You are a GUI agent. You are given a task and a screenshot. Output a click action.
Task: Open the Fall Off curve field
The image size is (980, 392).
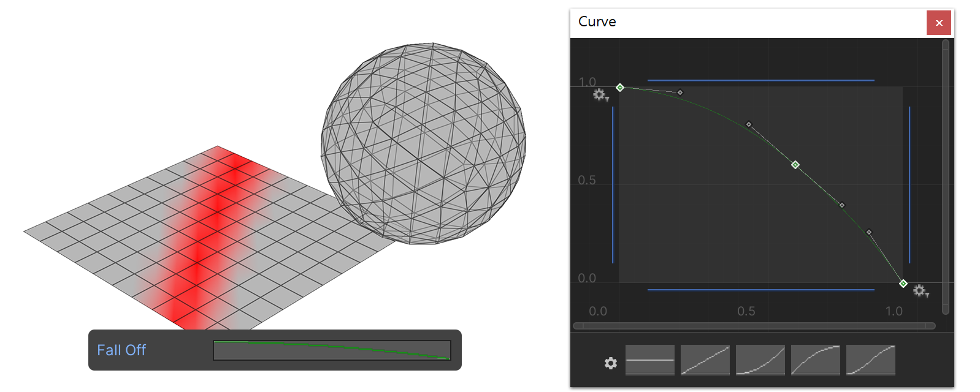click(x=332, y=350)
